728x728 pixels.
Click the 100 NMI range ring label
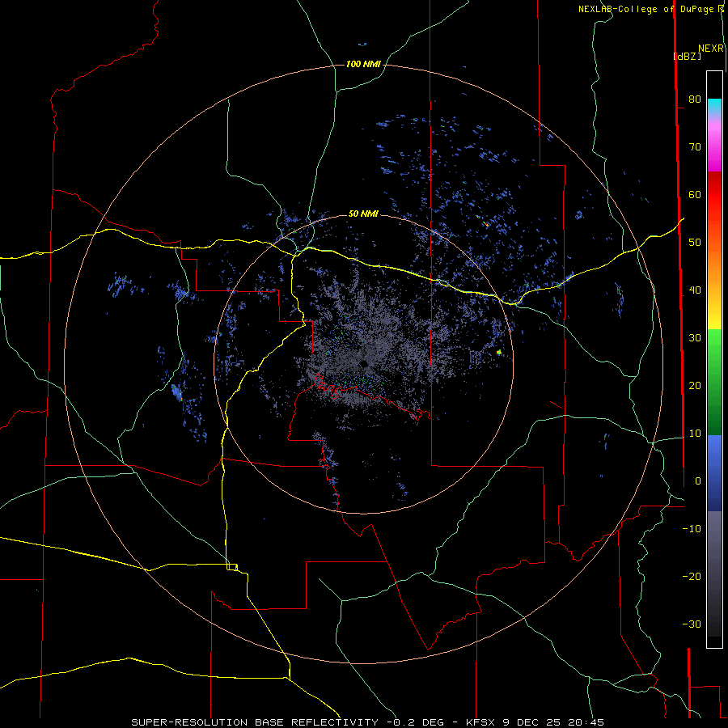click(363, 64)
